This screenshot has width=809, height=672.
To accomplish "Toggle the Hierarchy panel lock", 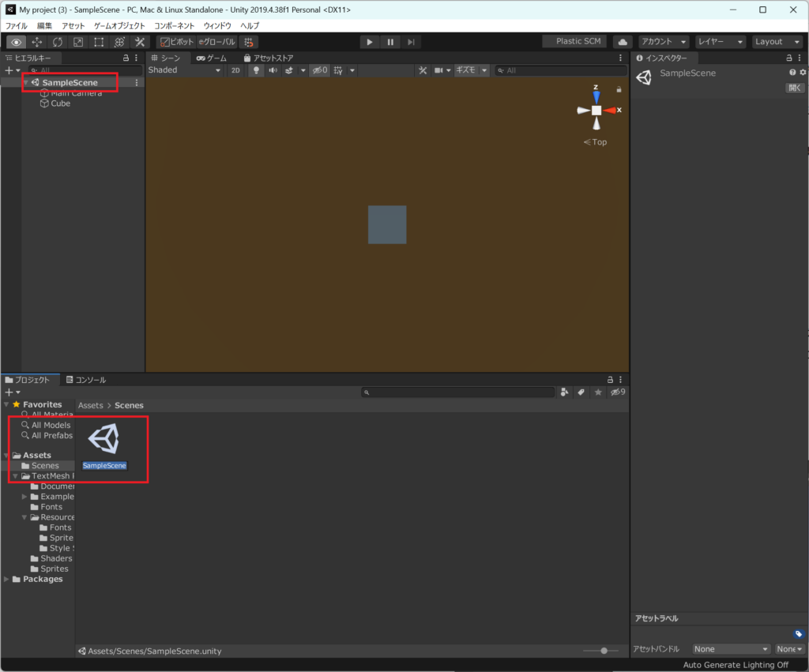I will point(126,58).
